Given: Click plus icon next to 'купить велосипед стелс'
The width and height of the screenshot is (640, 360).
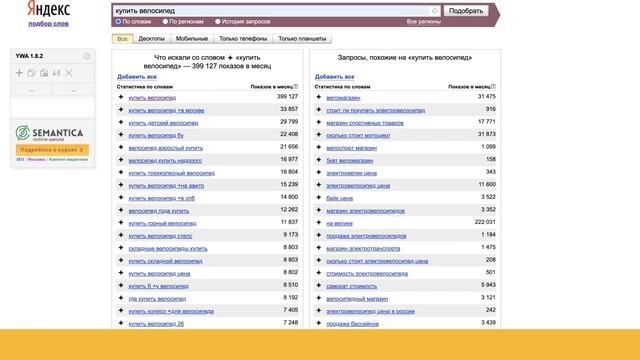Looking at the screenshot, I should click(121, 236).
